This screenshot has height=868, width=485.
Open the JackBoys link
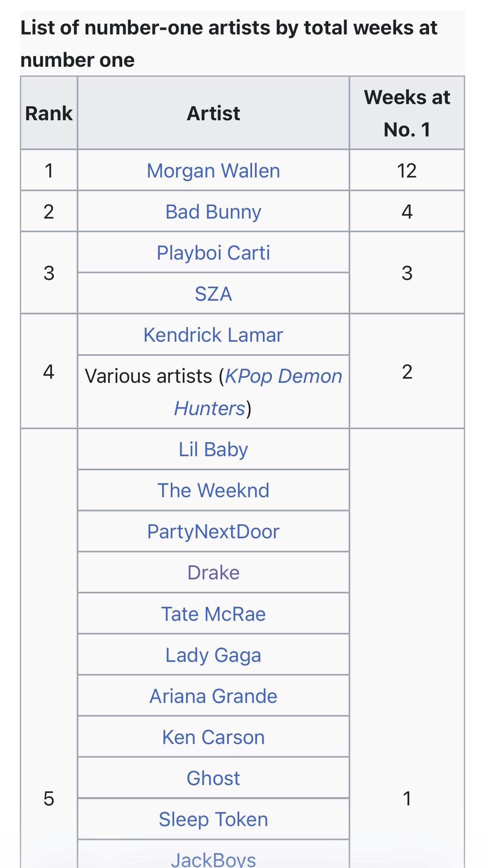coord(213,859)
